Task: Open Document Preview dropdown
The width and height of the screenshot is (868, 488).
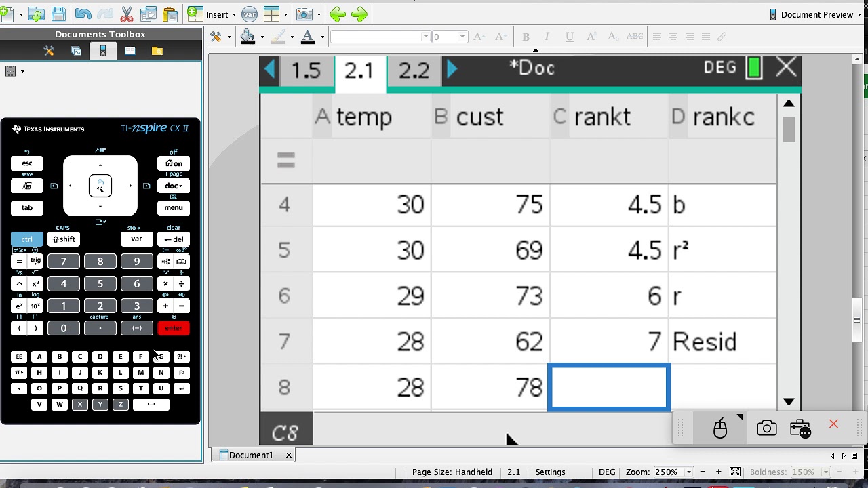Action: [x=816, y=14]
